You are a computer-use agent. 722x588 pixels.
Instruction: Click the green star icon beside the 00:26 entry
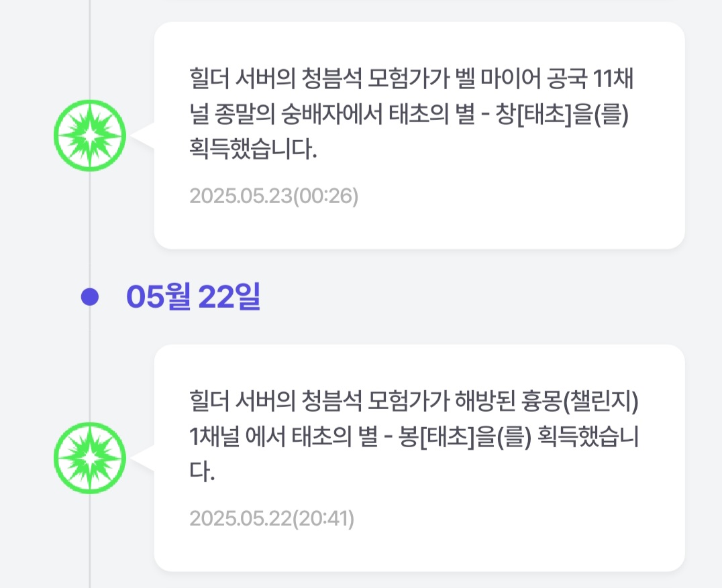(90, 136)
